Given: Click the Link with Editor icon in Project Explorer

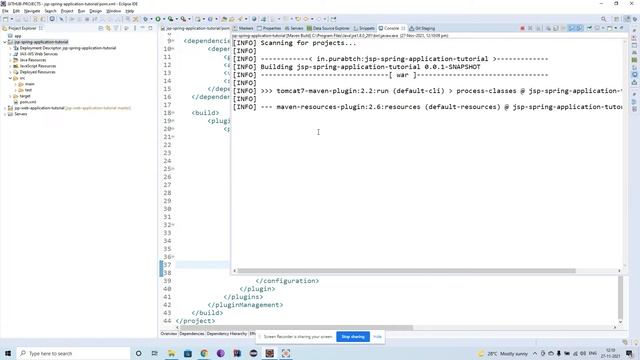Looking at the screenshot, I should [108, 28].
